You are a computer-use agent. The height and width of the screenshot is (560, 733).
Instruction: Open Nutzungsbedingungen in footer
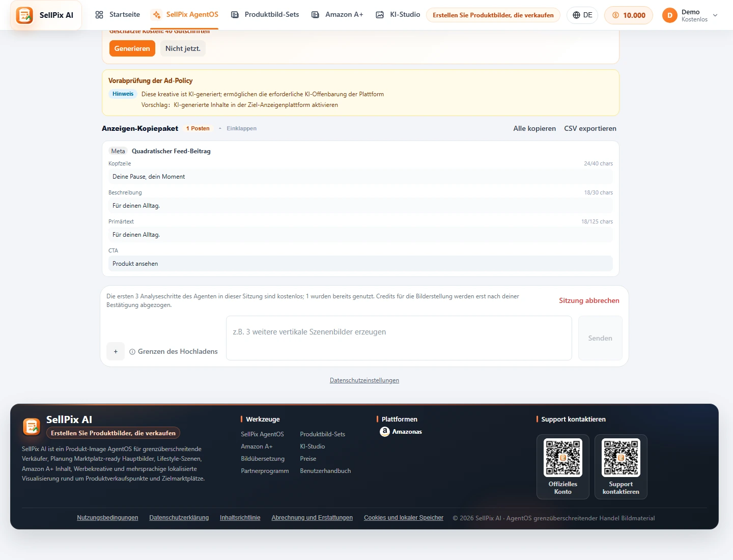point(107,518)
